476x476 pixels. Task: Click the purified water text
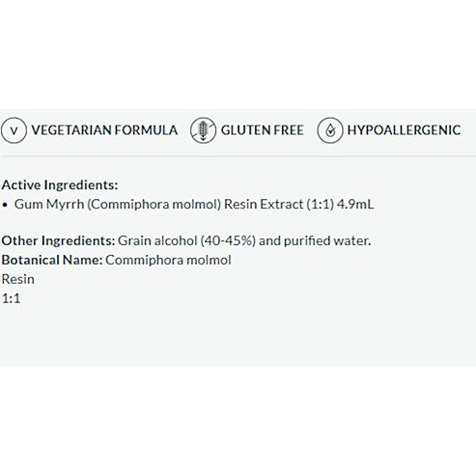click(x=327, y=240)
